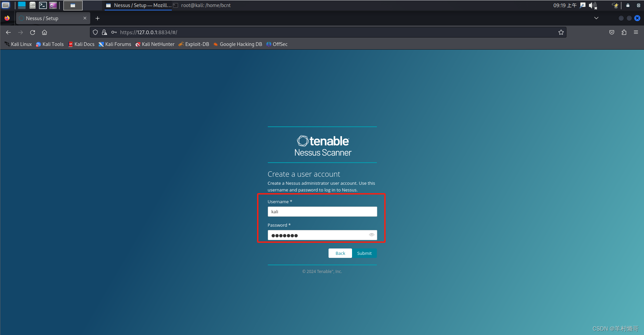
Task: Click the power manager battery icon
Action: pos(615,5)
